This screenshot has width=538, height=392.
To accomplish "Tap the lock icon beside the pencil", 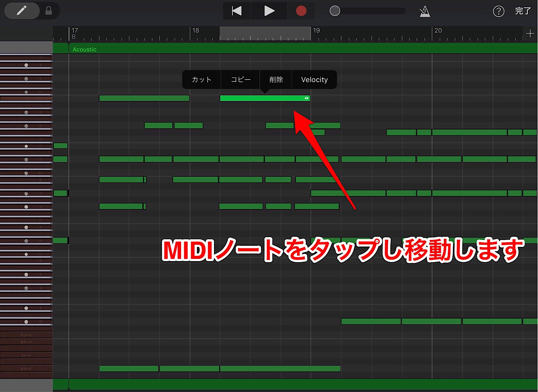I will pyautogui.click(x=48, y=11).
